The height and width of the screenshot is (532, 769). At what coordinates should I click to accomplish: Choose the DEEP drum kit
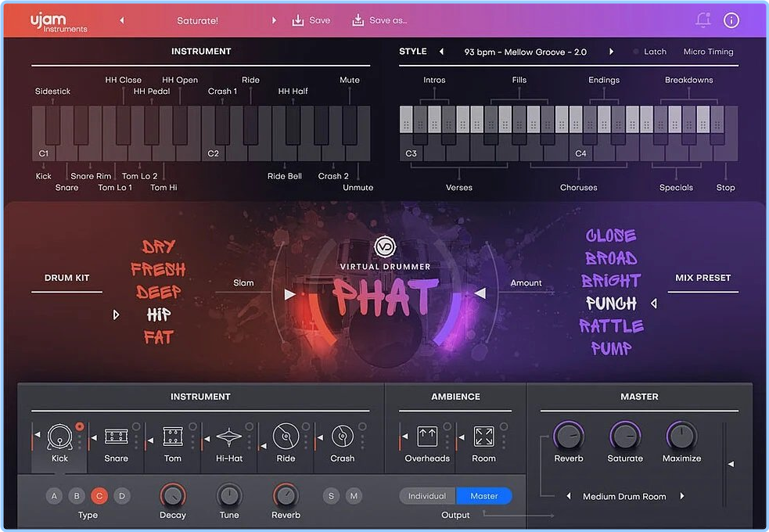[x=158, y=292]
